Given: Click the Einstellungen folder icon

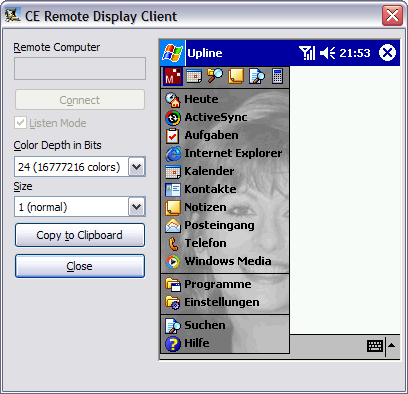Looking at the screenshot, I should [x=173, y=303].
